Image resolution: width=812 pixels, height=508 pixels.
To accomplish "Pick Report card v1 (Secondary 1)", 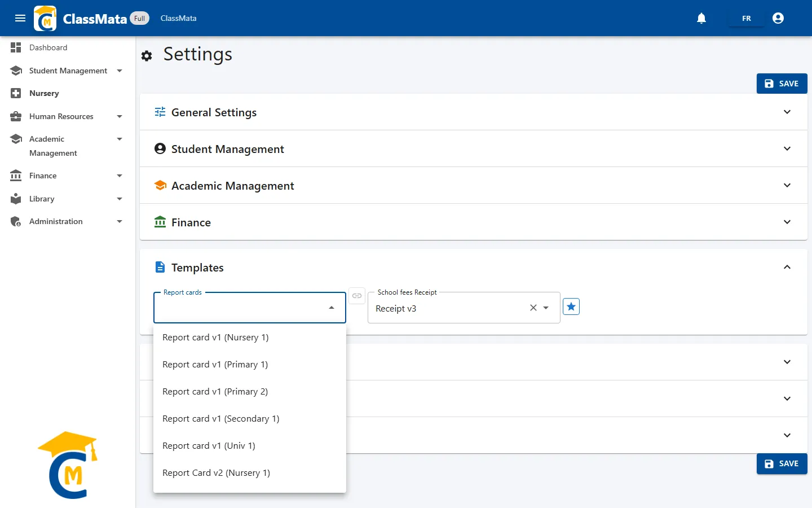I will [250, 419].
